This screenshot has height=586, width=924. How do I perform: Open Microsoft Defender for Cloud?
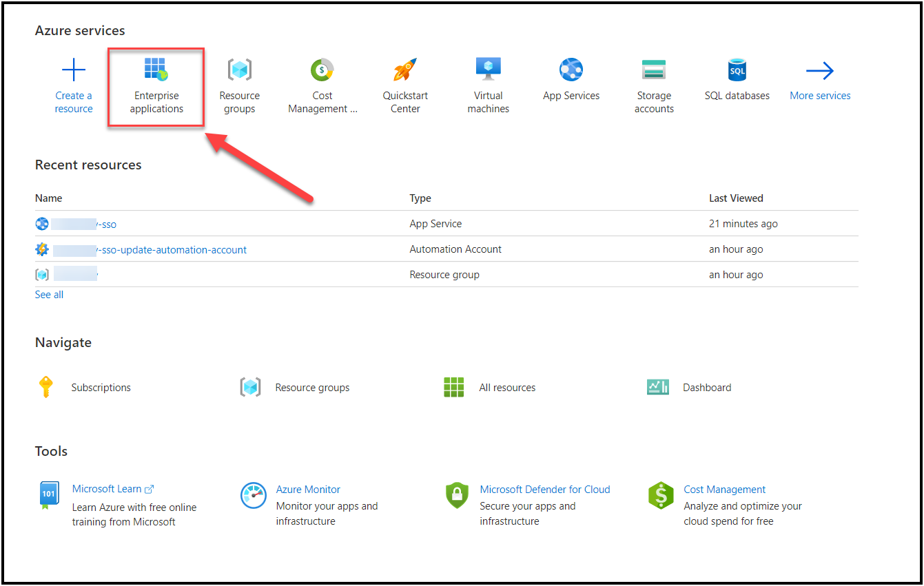point(544,490)
